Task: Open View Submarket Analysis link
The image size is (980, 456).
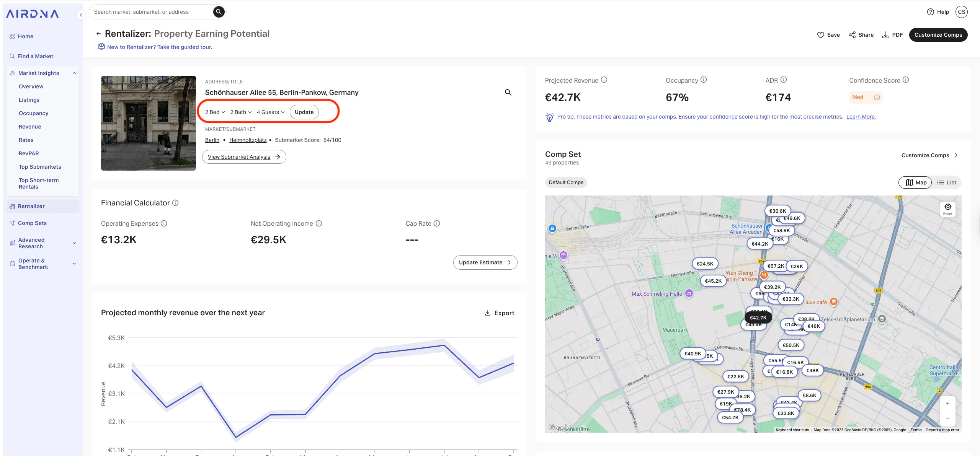Action: (x=244, y=157)
